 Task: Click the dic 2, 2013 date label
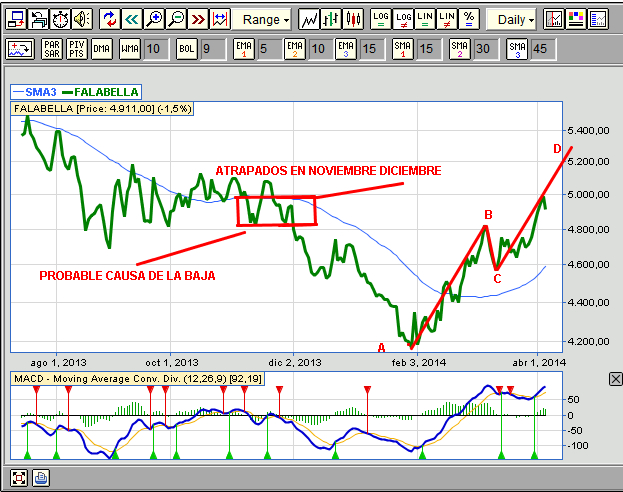(295, 362)
